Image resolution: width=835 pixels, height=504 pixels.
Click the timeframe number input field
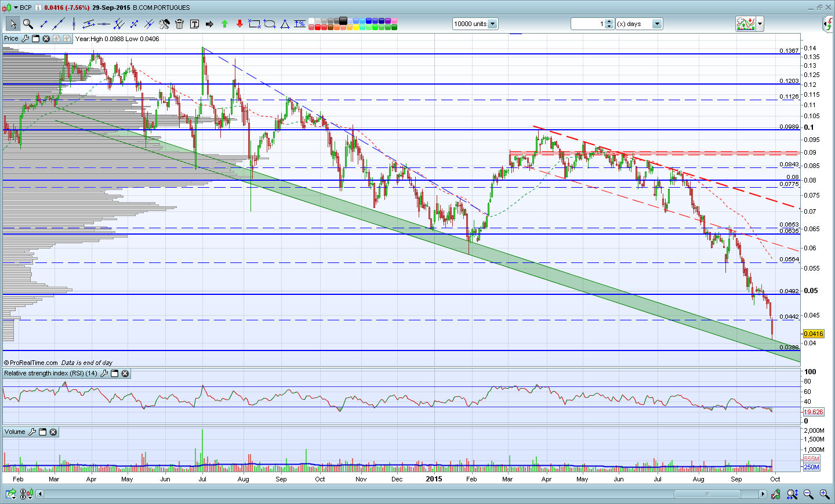588,24
